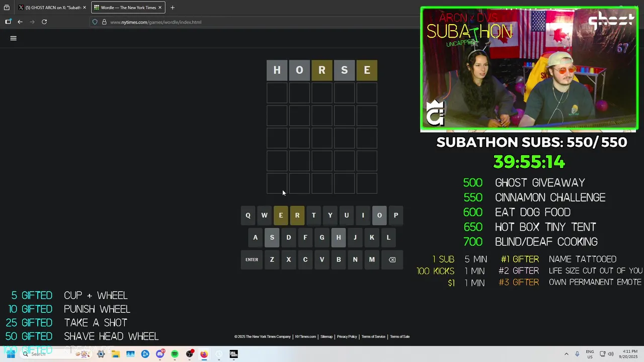Tap the K key on Wordle keyboard
The width and height of the screenshot is (644, 362).
point(372,238)
